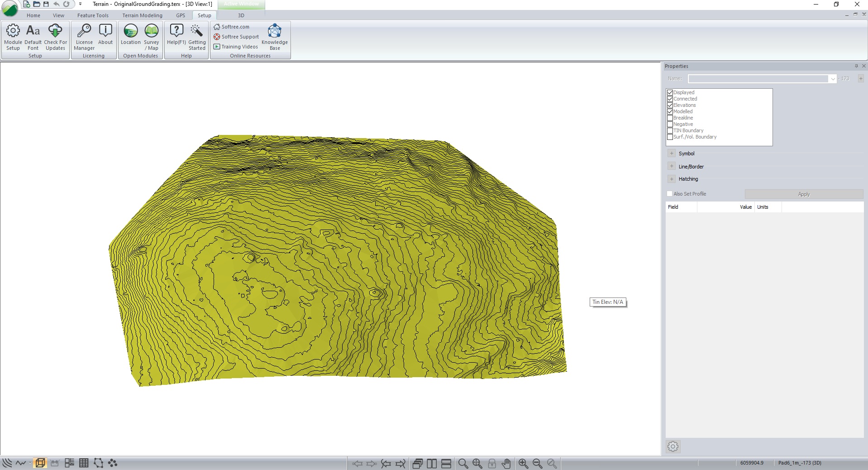Click the magnifier zoom window tool

pos(463,463)
